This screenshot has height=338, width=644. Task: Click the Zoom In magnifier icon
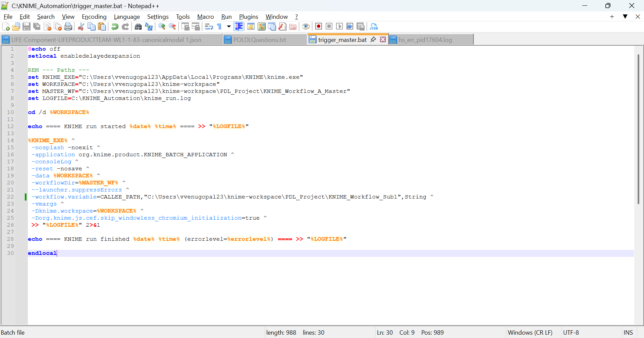click(x=162, y=27)
